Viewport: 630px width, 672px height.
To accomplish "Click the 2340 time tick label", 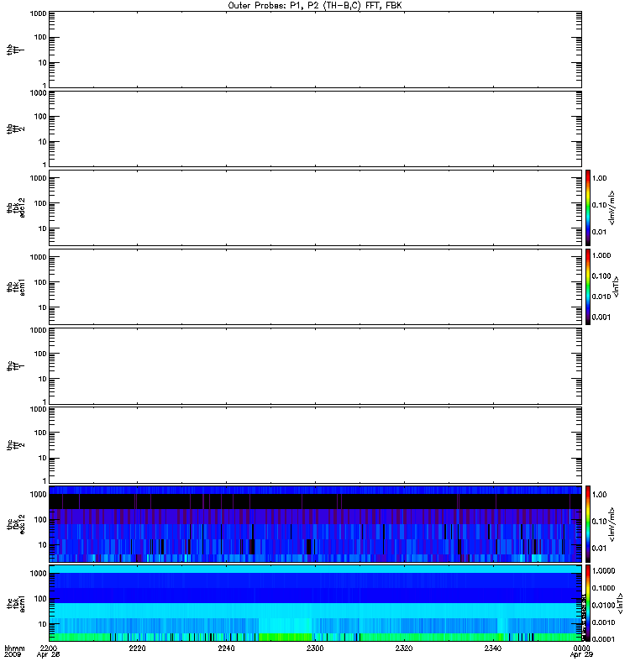I will (x=493, y=648).
